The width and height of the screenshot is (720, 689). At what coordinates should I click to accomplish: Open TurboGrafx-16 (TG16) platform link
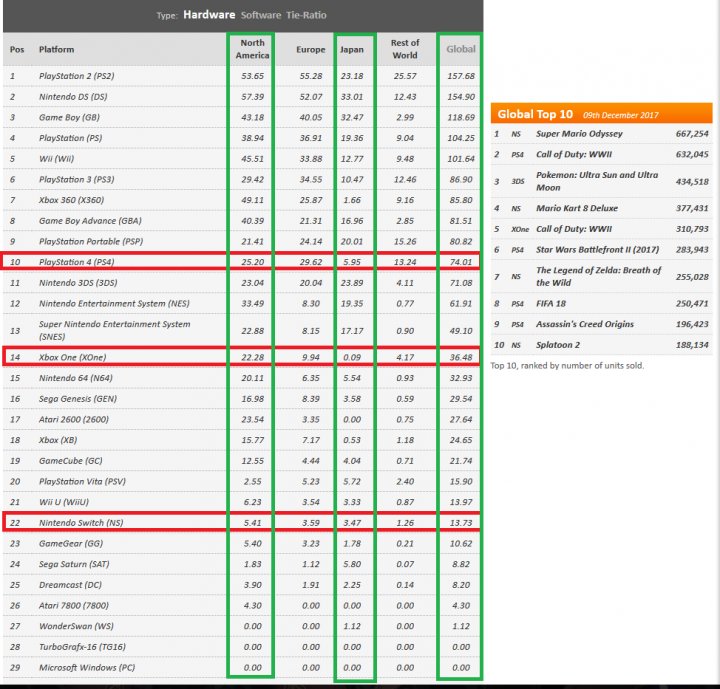click(82, 646)
